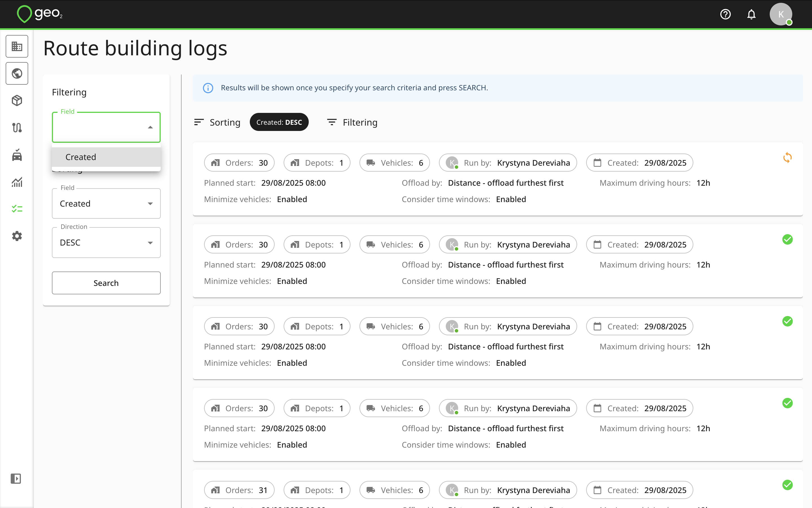
Task: Click the third log's Consider time windows Enabled value
Action: (x=511, y=363)
